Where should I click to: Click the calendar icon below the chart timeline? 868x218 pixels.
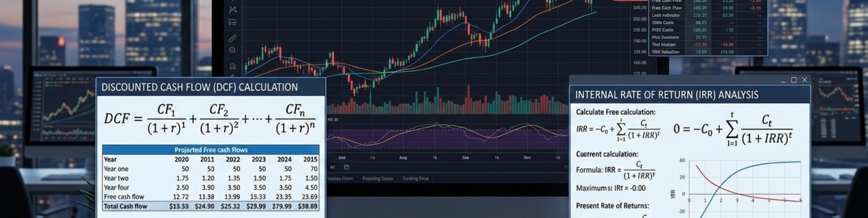tap(346, 167)
